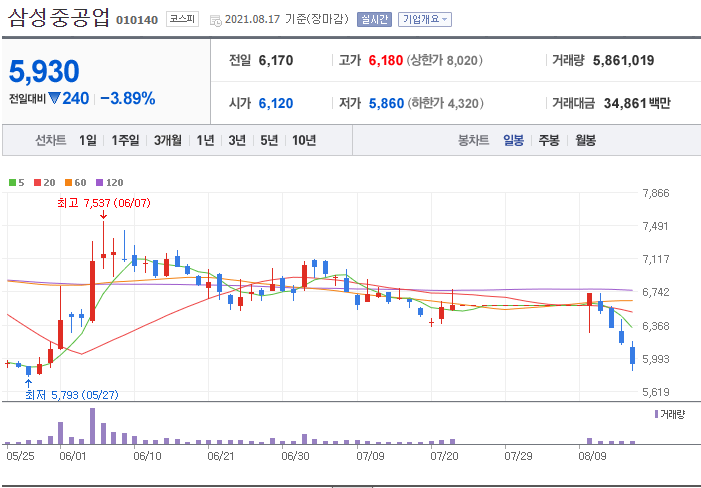Click the 거래대금 value 34,861백만
701x488 pixels.
click(637, 103)
